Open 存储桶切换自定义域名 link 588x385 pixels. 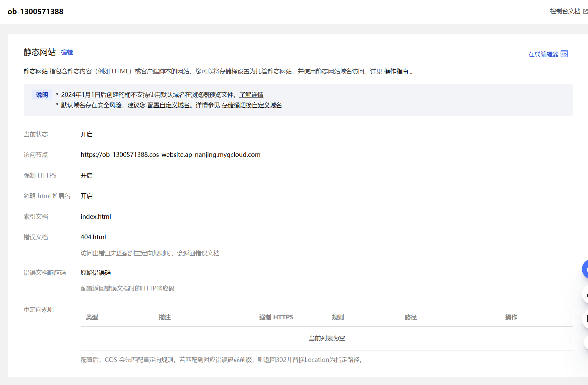252,105
